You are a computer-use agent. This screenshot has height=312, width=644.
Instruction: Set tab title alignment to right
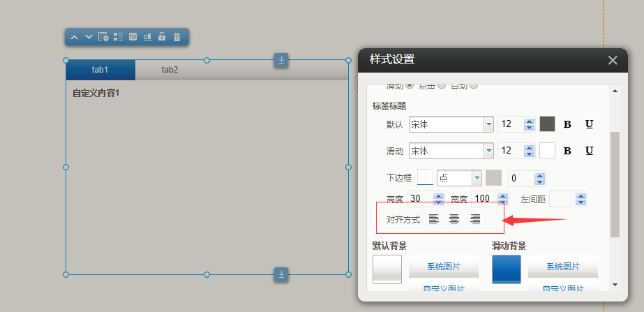475,219
